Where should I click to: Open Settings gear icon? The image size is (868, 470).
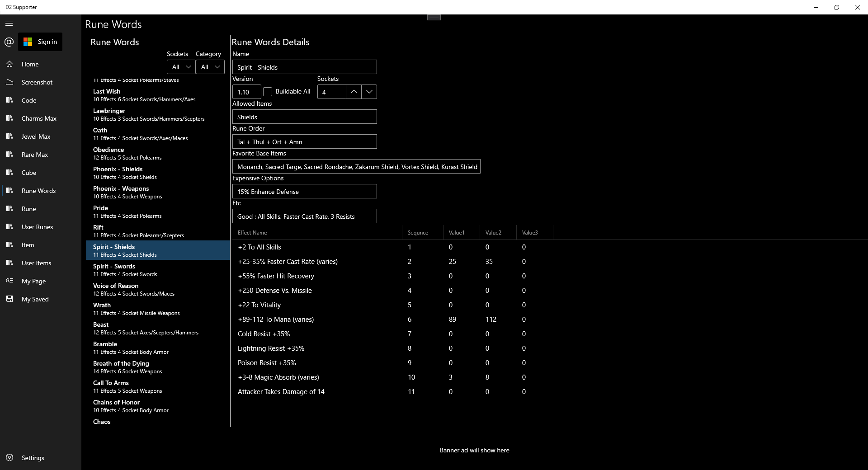click(9, 458)
